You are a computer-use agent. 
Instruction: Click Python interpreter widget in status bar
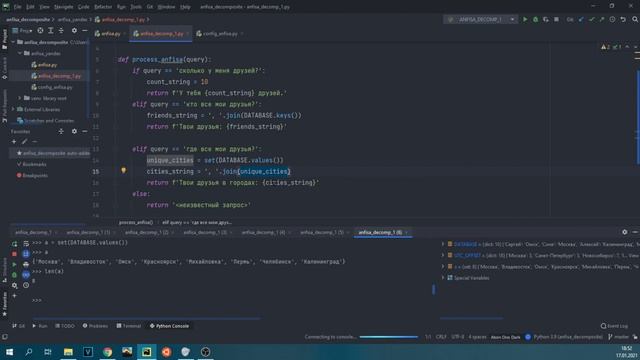point(568,337)
